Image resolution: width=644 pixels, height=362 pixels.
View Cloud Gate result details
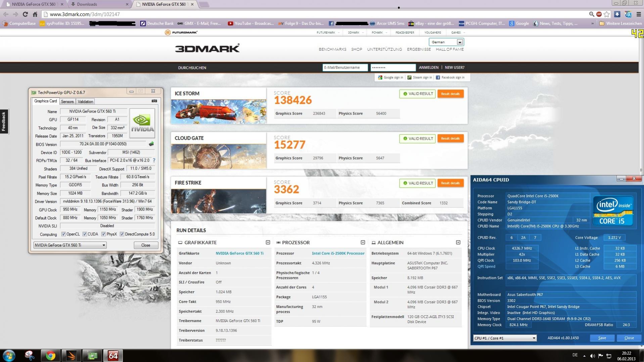click(x=450, y=138)
